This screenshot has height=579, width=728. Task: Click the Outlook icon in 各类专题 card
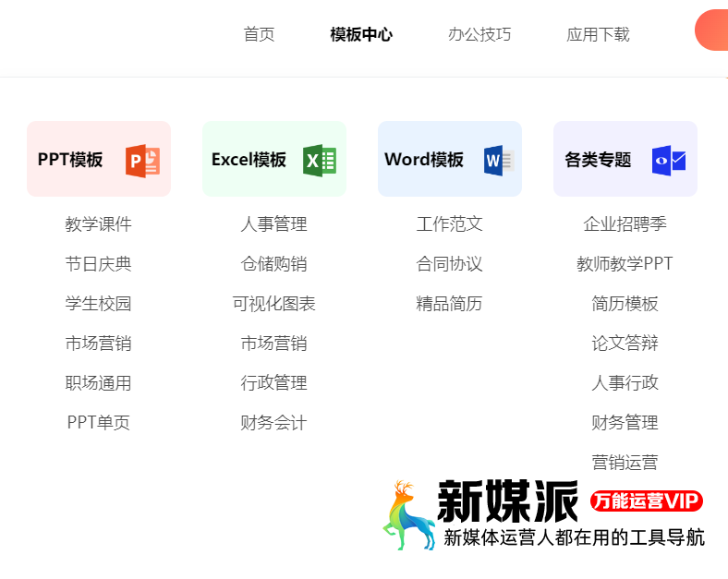click(x=669, y=161)
